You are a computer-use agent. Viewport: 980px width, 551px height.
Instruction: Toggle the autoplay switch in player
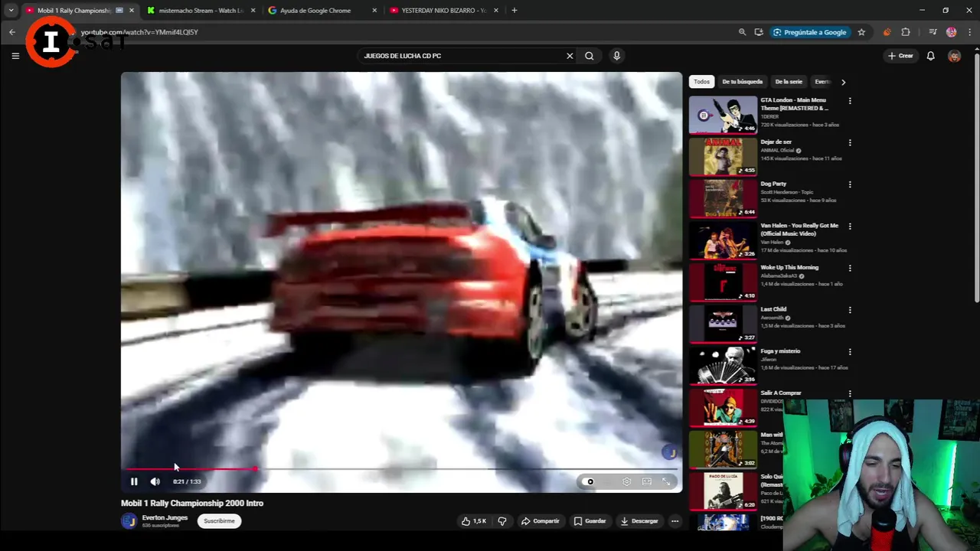(x=589, y=481)
